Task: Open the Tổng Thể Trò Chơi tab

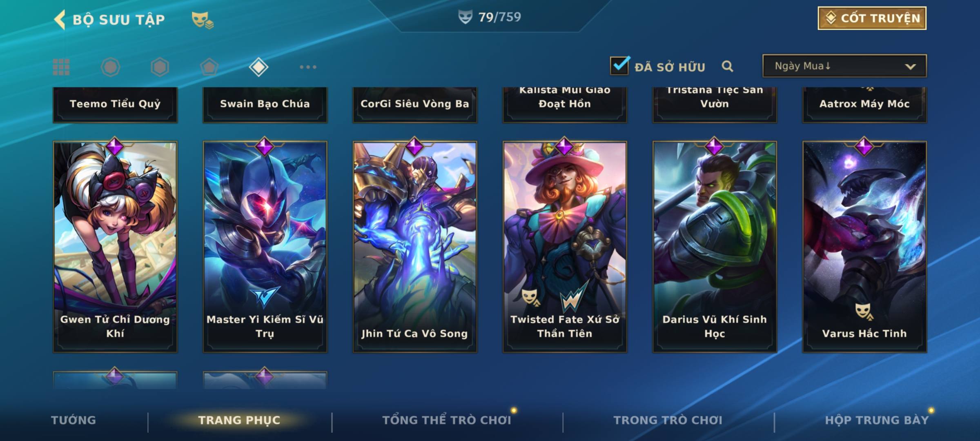Action: coord(447,420)
